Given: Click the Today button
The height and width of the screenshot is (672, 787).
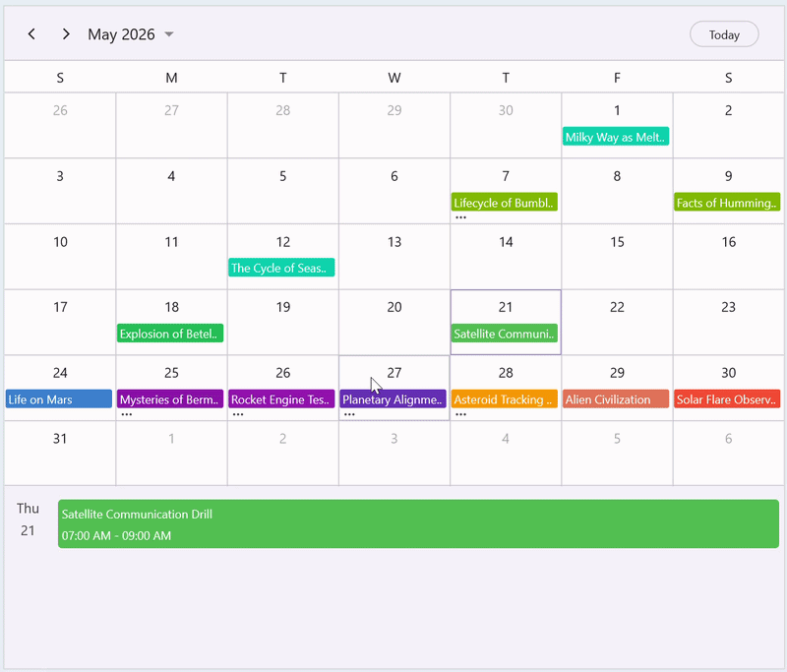Looking at the screenshot, I should click(724, 34).
